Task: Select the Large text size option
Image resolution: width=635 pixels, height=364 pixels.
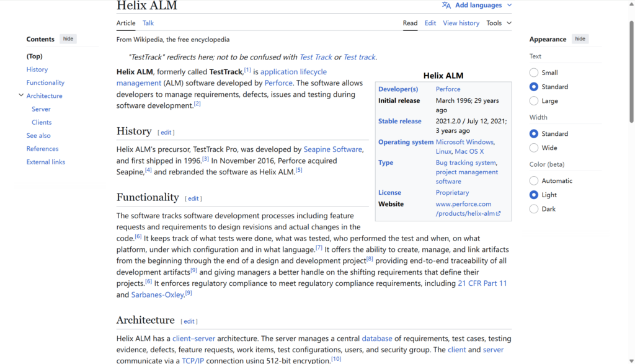Action: [534, 101]
